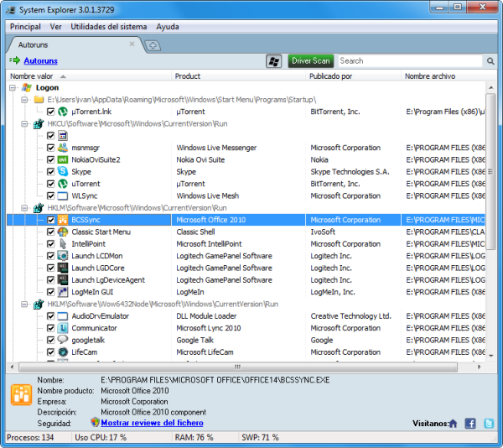
Task: Open the Autoruns breadcrumb link
Action: coord(41,60)
